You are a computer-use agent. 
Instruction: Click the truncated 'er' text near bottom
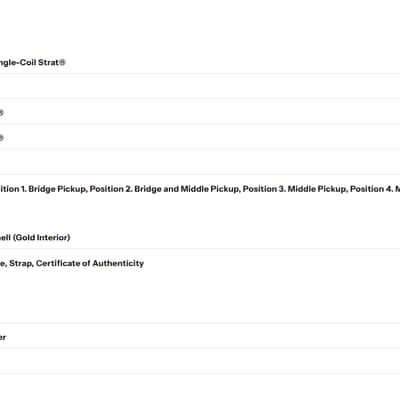point(3,337)
